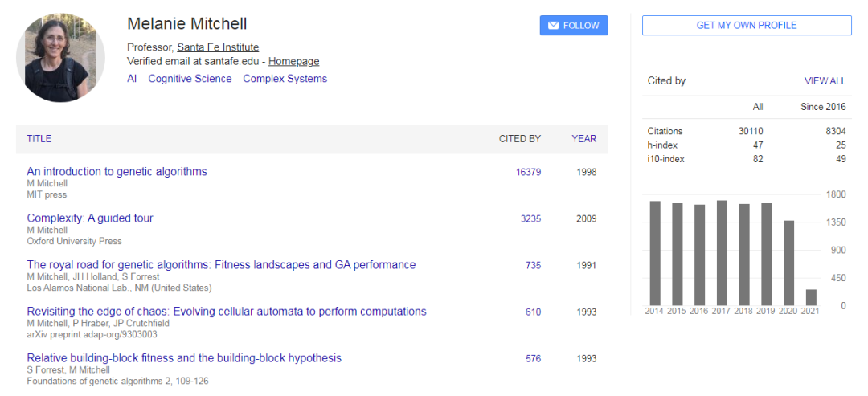This screenshot has height=396, width=868.
Task: Click the envelope icon on Follow button
Action: tap(553, 26)
